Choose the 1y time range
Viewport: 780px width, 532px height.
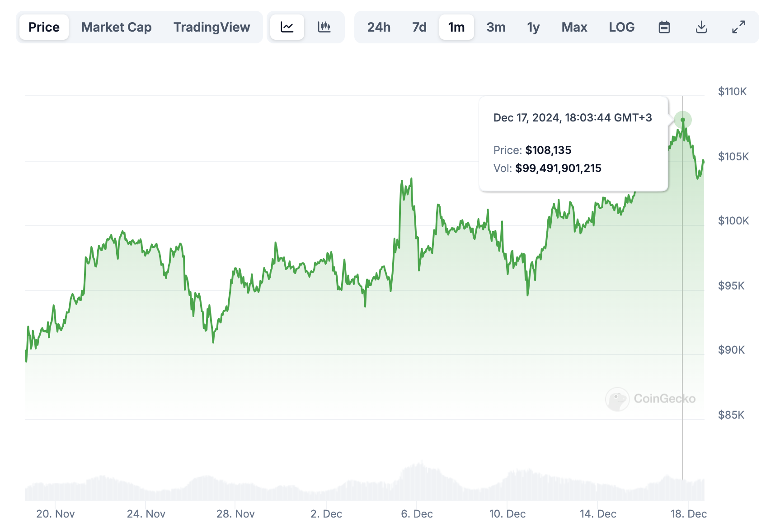click(x=533, y=27)
